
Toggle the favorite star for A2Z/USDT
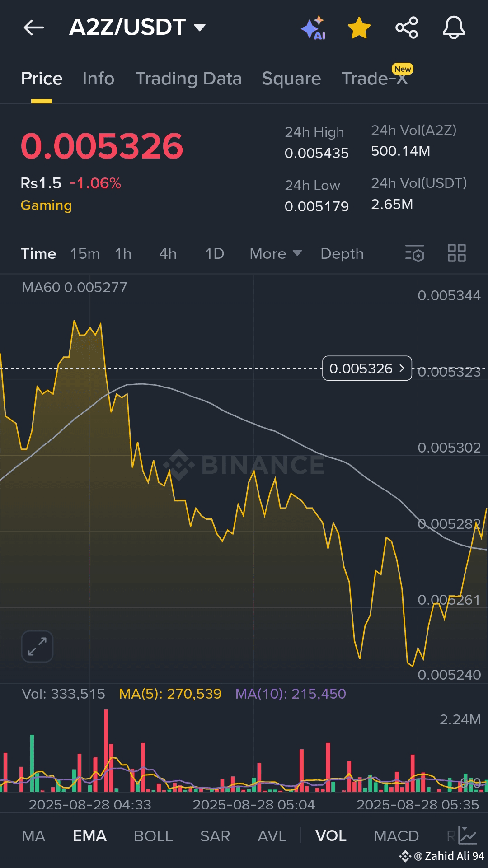coord(359,28)
